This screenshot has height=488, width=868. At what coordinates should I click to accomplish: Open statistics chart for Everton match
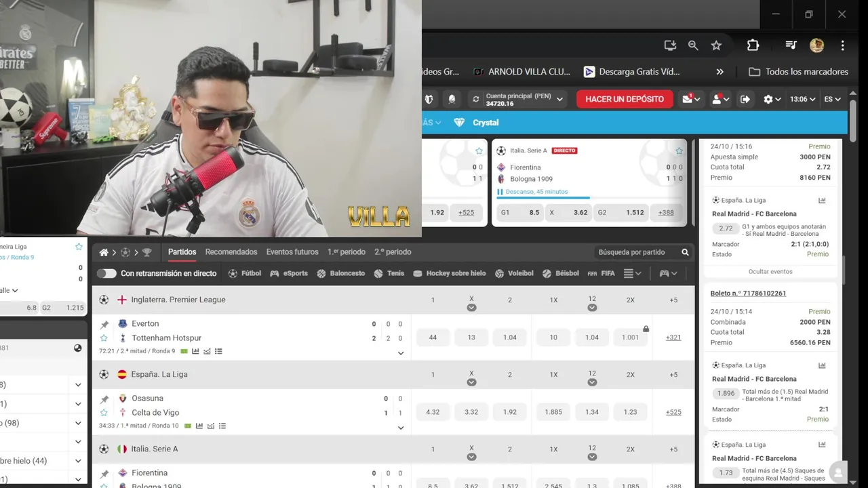tap(196, 351)
